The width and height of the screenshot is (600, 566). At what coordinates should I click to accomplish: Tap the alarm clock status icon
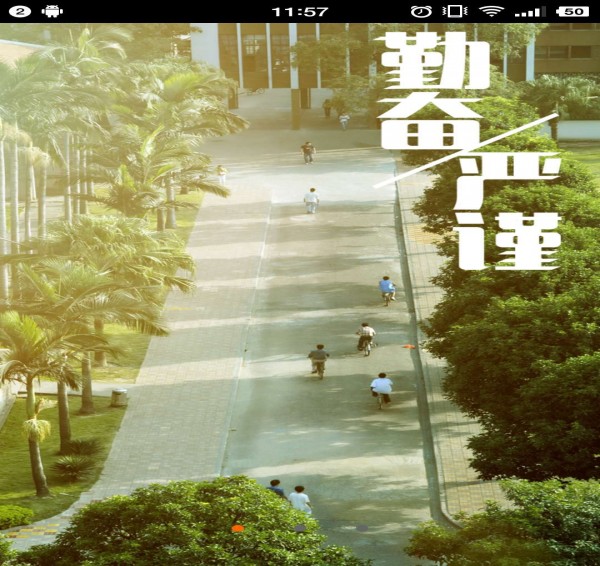point(421,11)
